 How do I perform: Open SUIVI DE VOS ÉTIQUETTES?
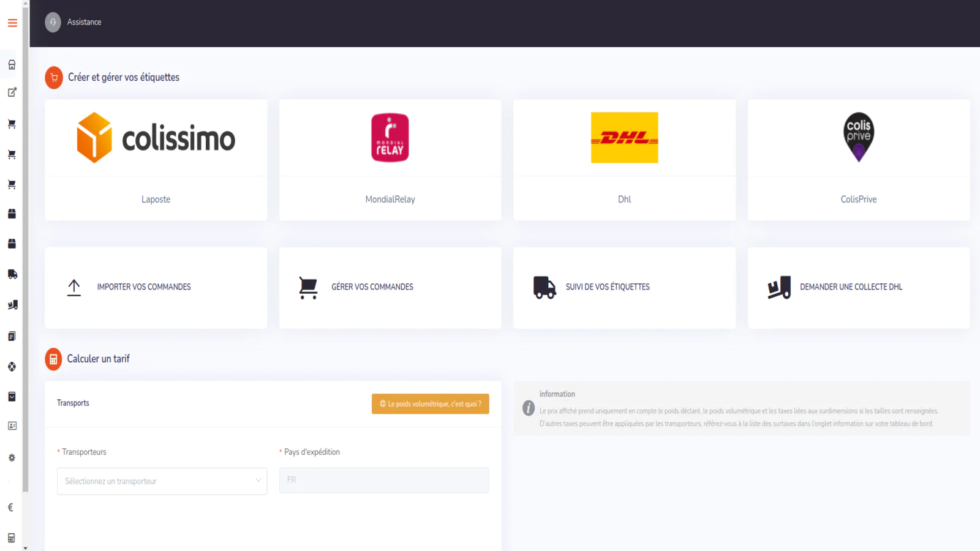click(608, 287)
